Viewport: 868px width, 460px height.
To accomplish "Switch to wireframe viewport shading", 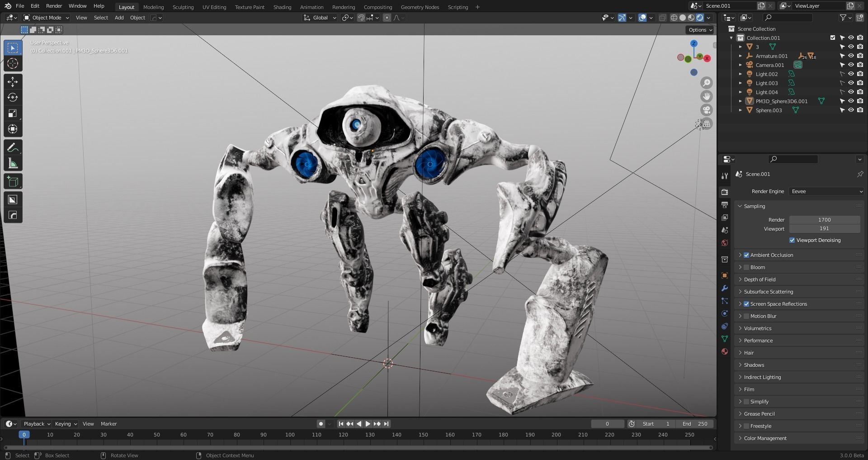I will (674, 18).
